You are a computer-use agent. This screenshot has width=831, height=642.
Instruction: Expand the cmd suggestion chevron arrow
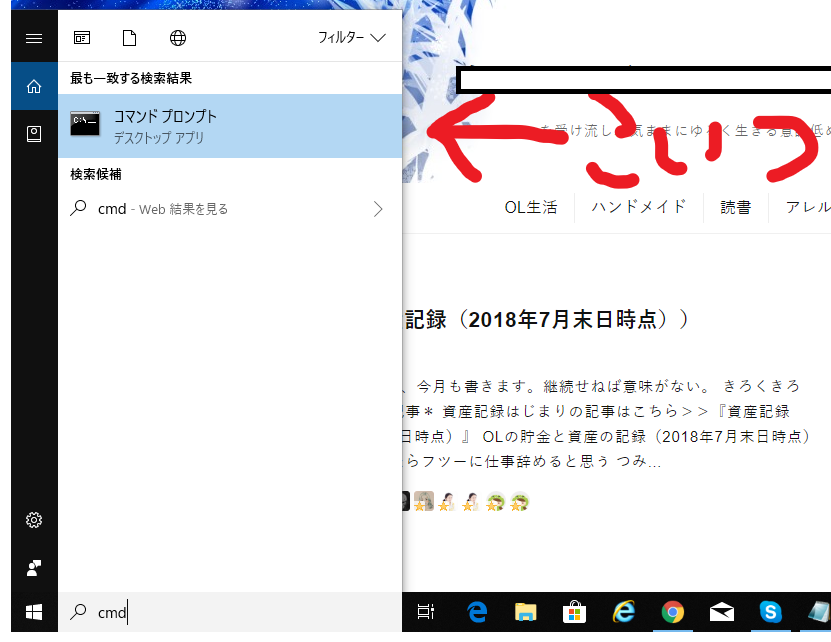pyautogui.click(x=378, y=209)
